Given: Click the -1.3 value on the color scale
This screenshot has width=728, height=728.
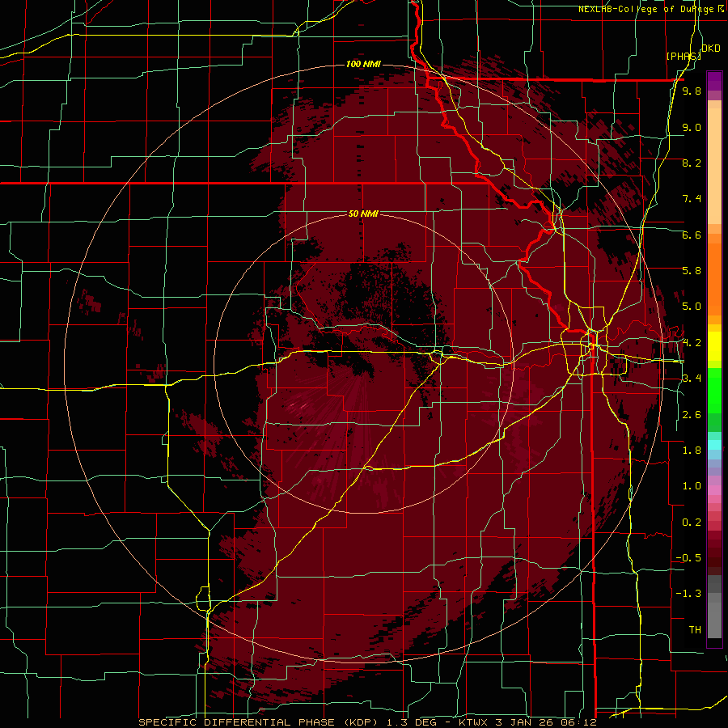Looking at the screenshot, I should [689, 594].
